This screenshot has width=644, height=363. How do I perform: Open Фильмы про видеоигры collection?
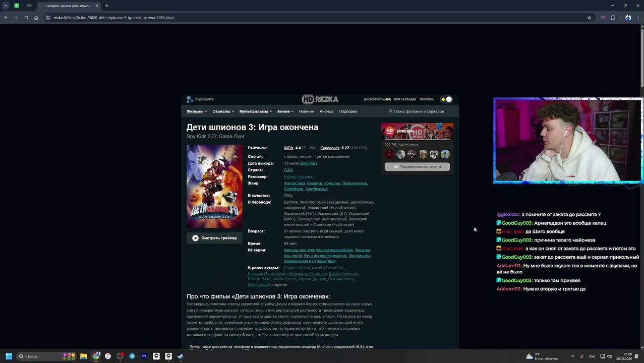click(x=325, y=256)
